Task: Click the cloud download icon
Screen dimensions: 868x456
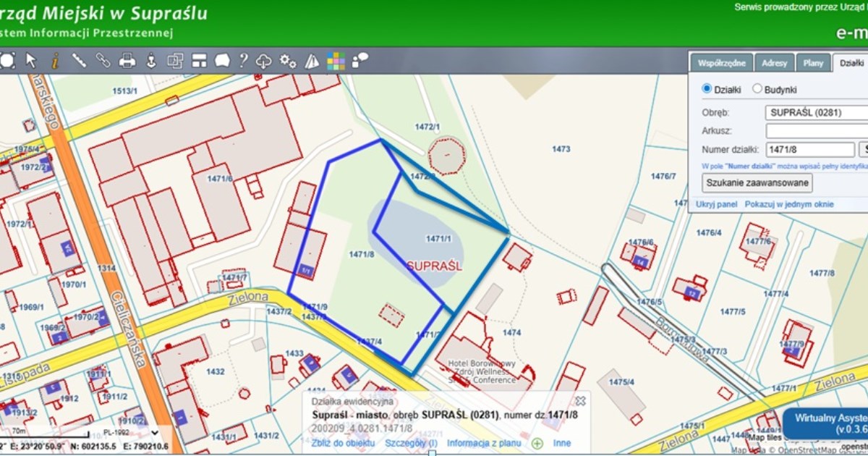Action: coord(264,61)
